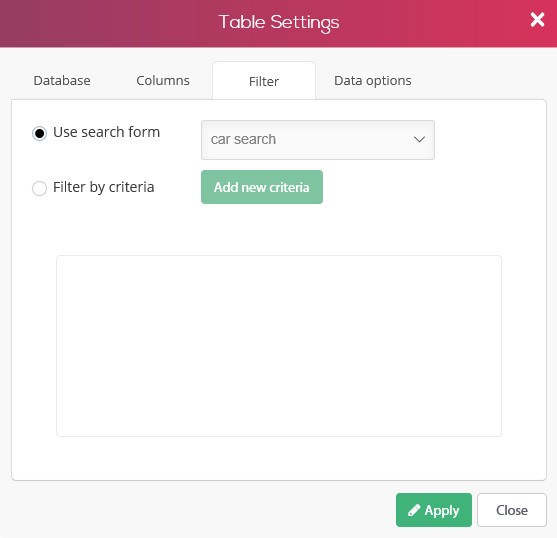Click the blank panel area below Add new criteria
Viewport: 557px width, 538px height.
point(279,229)
